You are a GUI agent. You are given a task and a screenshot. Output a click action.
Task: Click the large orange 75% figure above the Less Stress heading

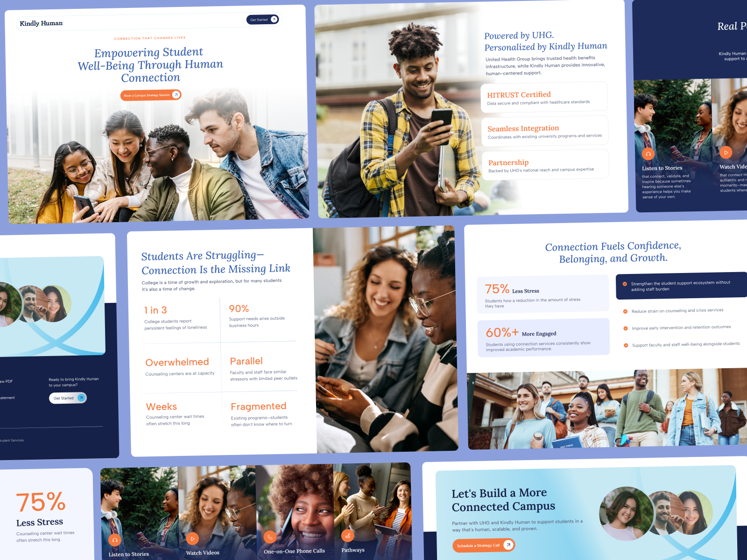click(41, 502)
